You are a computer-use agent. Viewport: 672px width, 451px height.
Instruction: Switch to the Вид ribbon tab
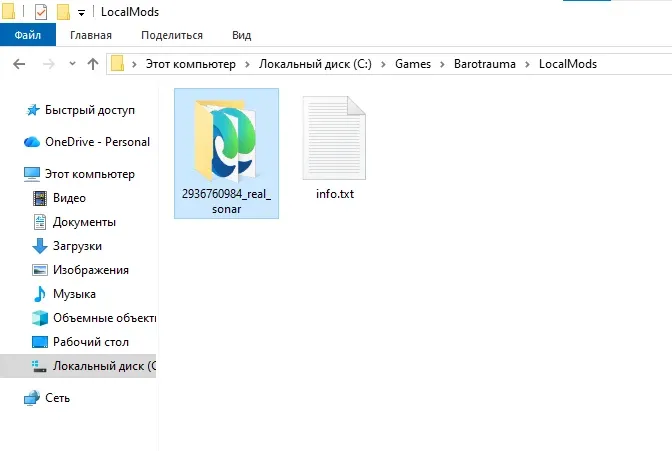tap(241, 35)
